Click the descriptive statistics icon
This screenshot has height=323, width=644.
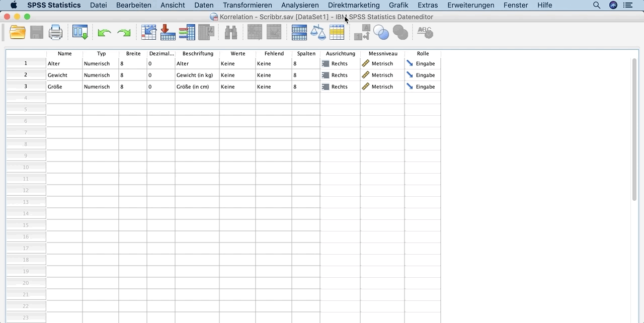tap(206, 33)
